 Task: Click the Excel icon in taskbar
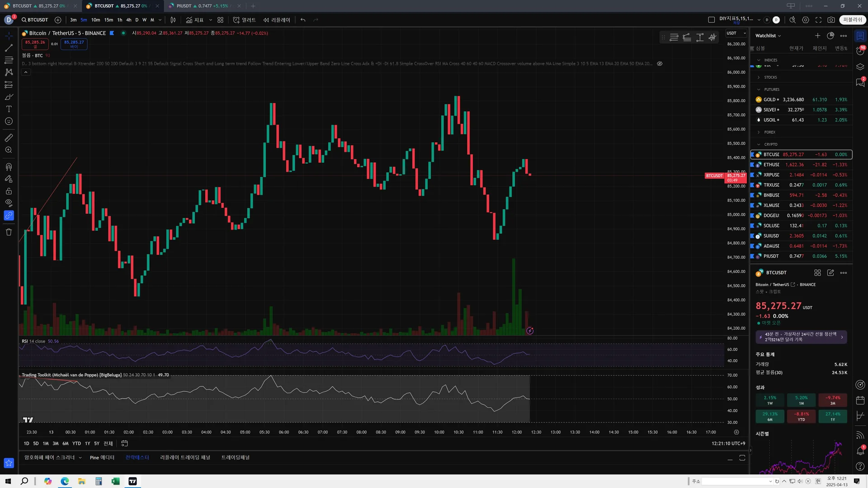[115, 481]
